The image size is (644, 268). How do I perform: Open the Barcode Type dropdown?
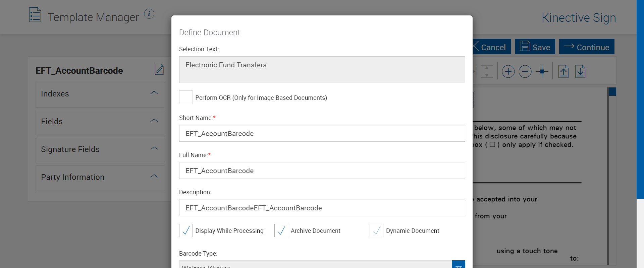pyautogui.click(x=459, y=265)
